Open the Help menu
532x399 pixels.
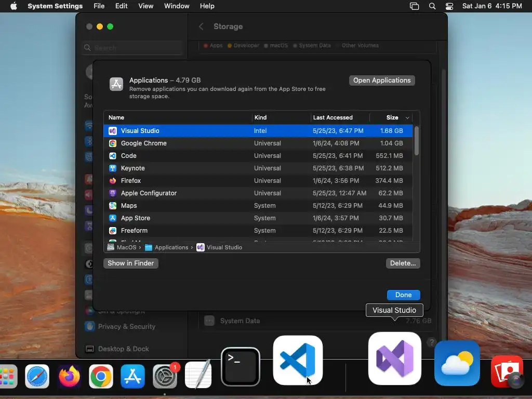pyautogui.click(x=207, y=6)
